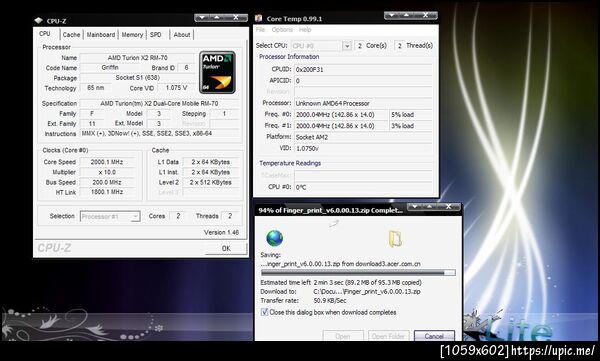The width and height of the screenshot is (600, 361).
Task: Open the Memory tab in CPU-Z
Action: coord(132,34)
